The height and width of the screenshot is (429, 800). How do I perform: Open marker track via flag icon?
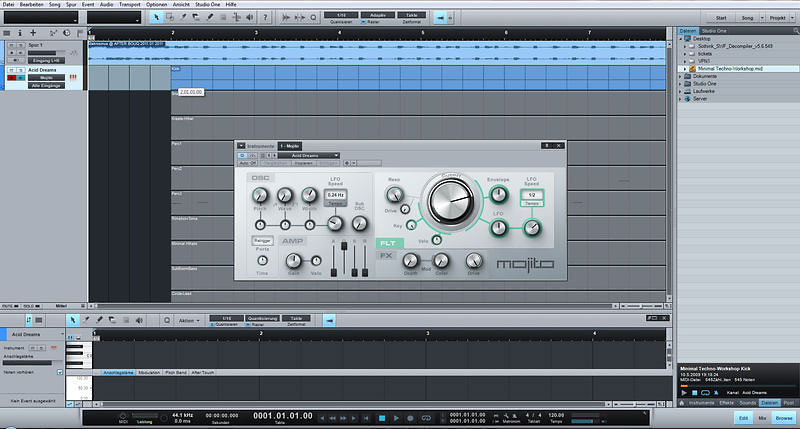coord(80,33)
